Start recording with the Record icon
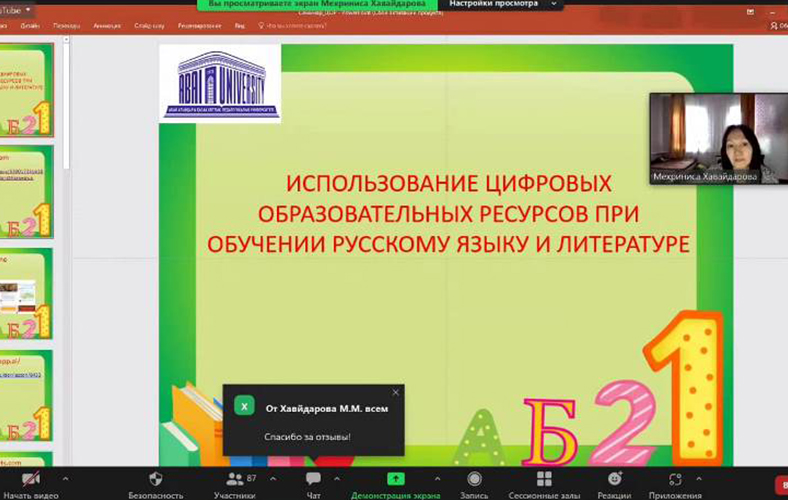Image resolution: width=788 pixels, height=500 pixels. (474, 479)
